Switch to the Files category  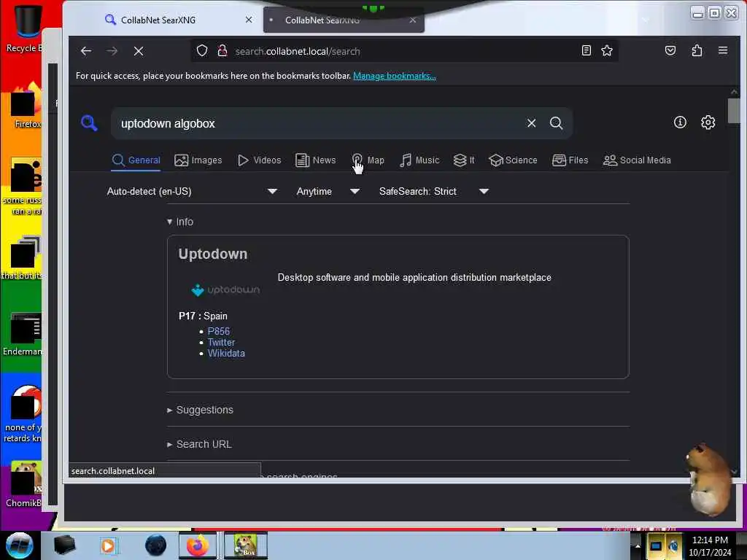pos(570,160)
